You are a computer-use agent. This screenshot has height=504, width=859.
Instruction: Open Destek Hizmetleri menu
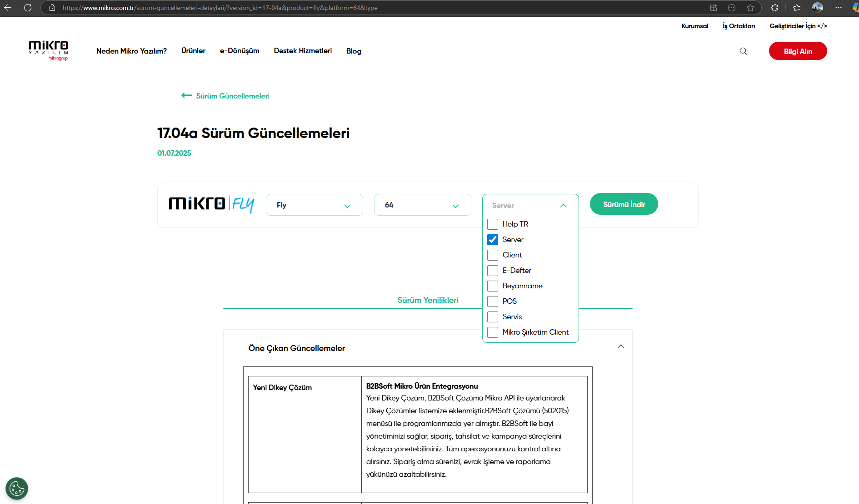tap(303, 50)
